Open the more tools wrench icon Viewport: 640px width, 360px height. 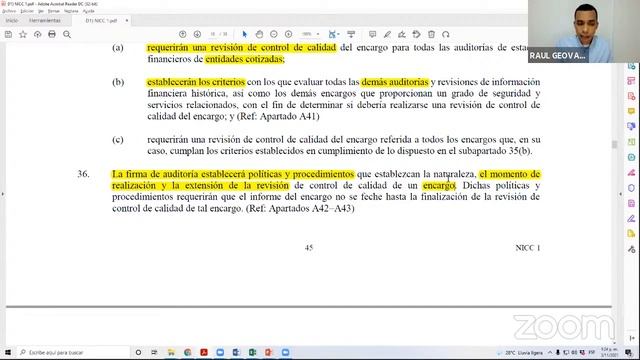[631, 249]
